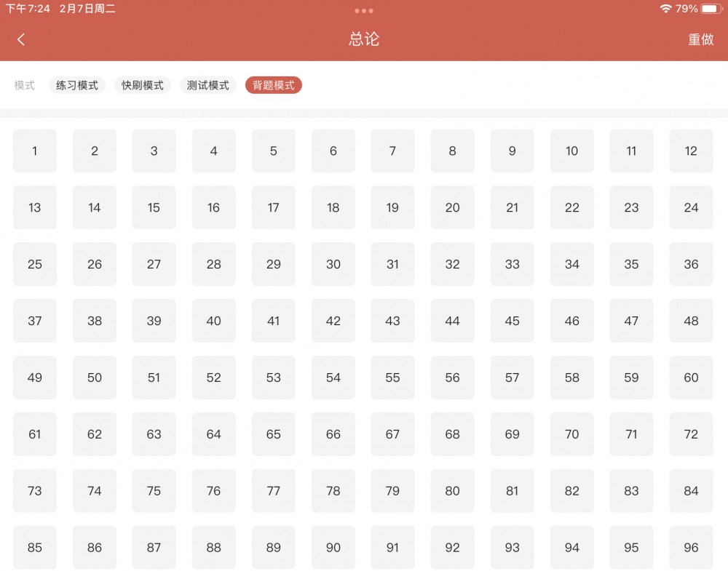Tap the three-dot multitasking indicator

[363, 11]
